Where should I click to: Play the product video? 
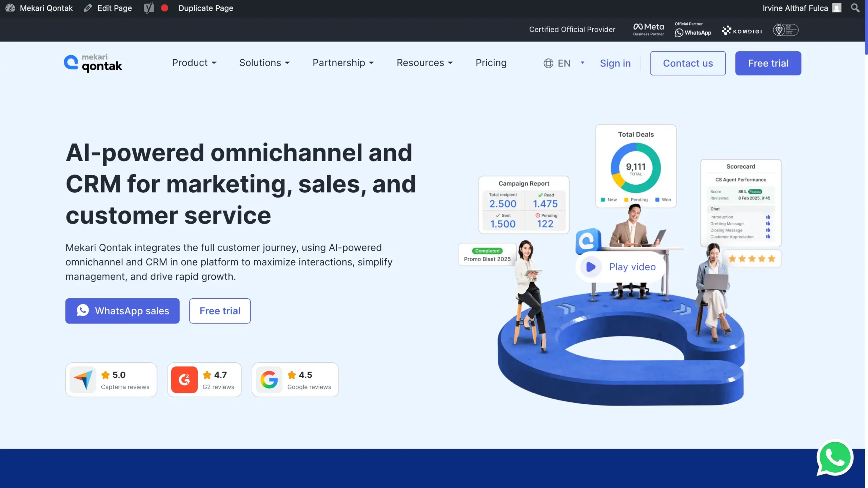click(x=619, y=267)
